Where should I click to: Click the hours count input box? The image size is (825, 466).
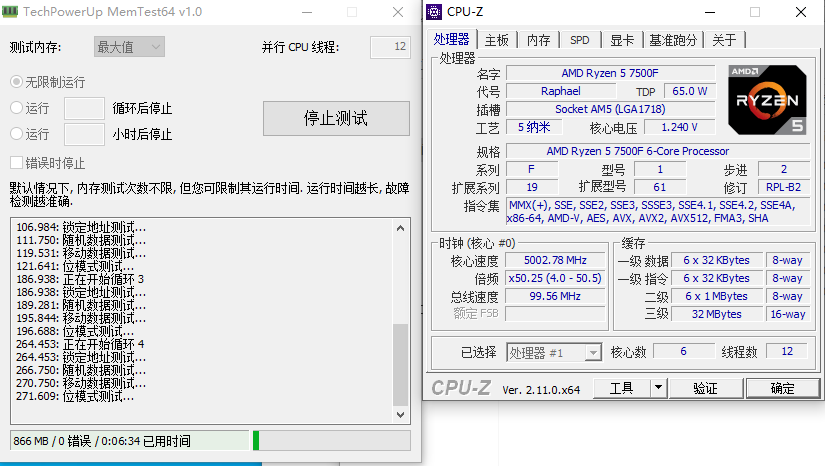pyautogui.click(x=84, y=134)
